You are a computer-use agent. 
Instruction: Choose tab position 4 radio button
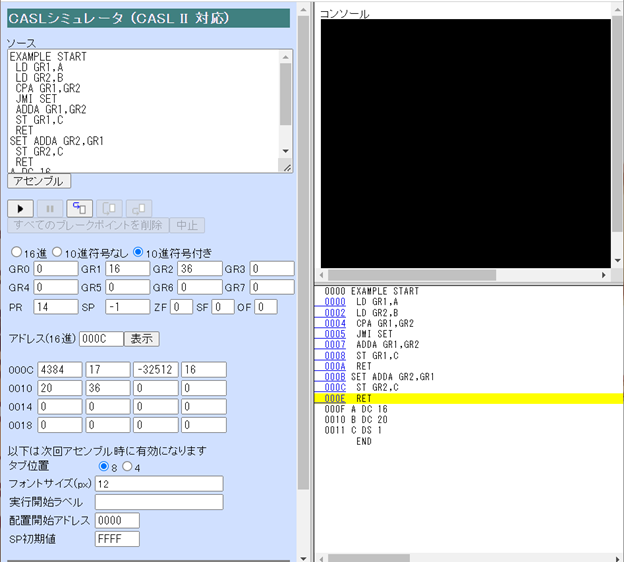click(x=126, y=466)
